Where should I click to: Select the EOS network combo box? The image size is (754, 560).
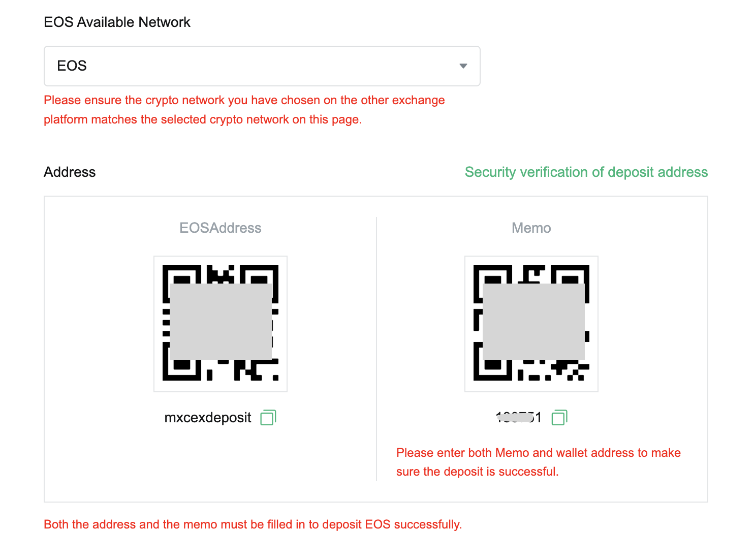click(262, 66)
